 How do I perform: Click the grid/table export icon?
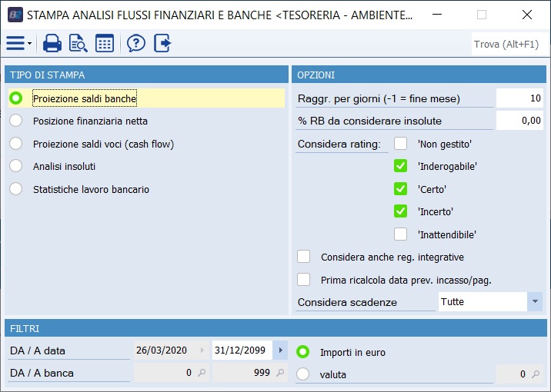[105, 43]
